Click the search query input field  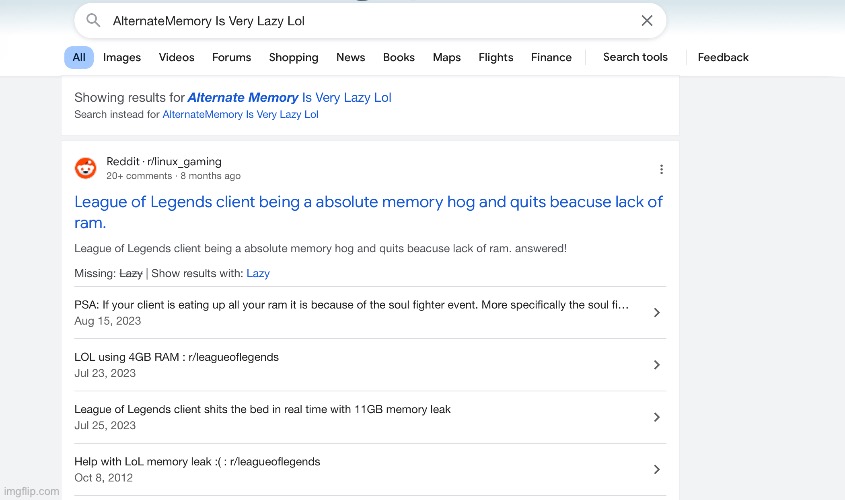[370, 21]
